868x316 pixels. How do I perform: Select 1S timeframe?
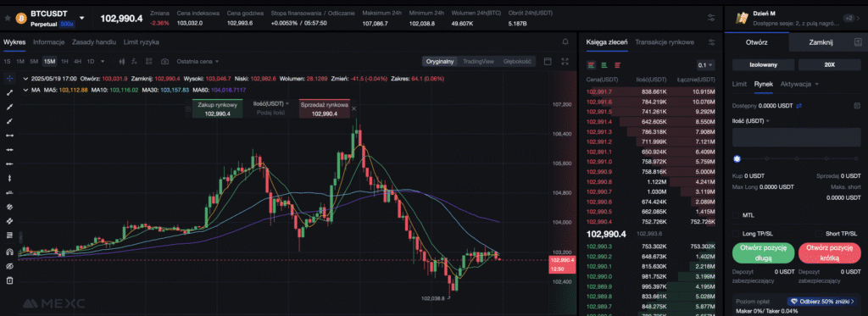click(x=7, y=62)
